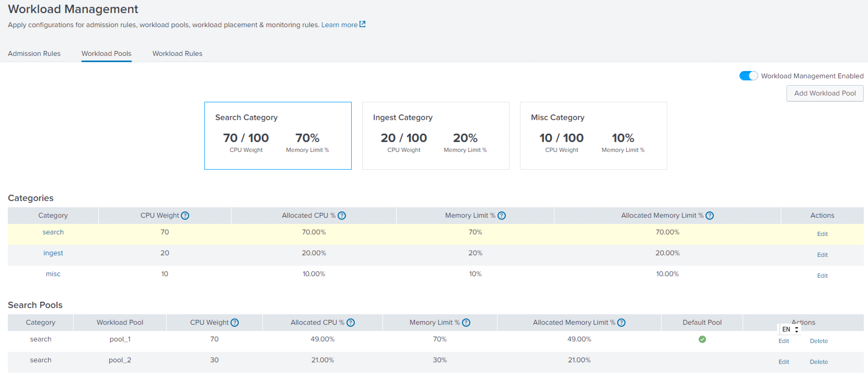Viewport: 868px width, 379px height.
Task: Click the CPU Weight help icon in Categories
Action: [x=185, y=215]
